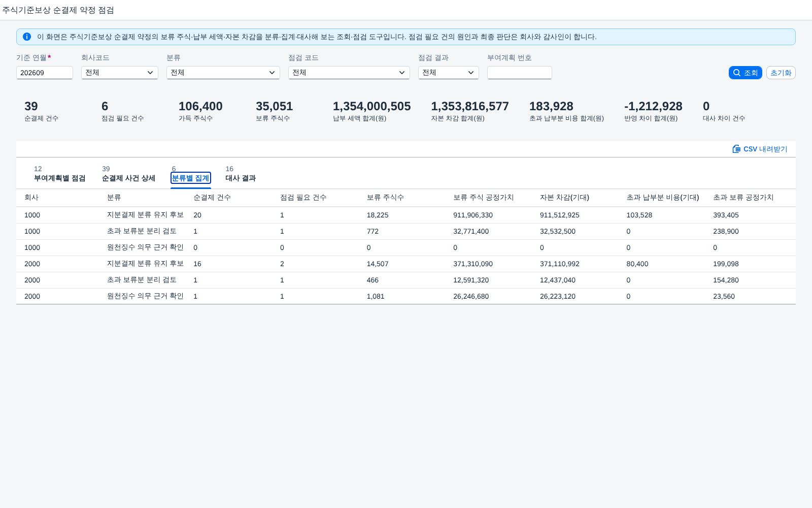Click the CSV 내려받기 link
The image size is (812, 508).
tap(760, 149)
